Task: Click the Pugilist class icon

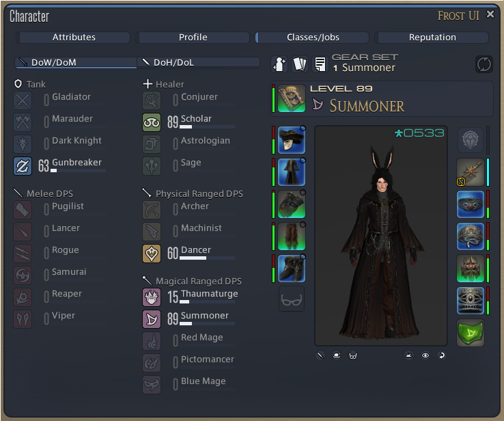Action: (x=23, y=210)
